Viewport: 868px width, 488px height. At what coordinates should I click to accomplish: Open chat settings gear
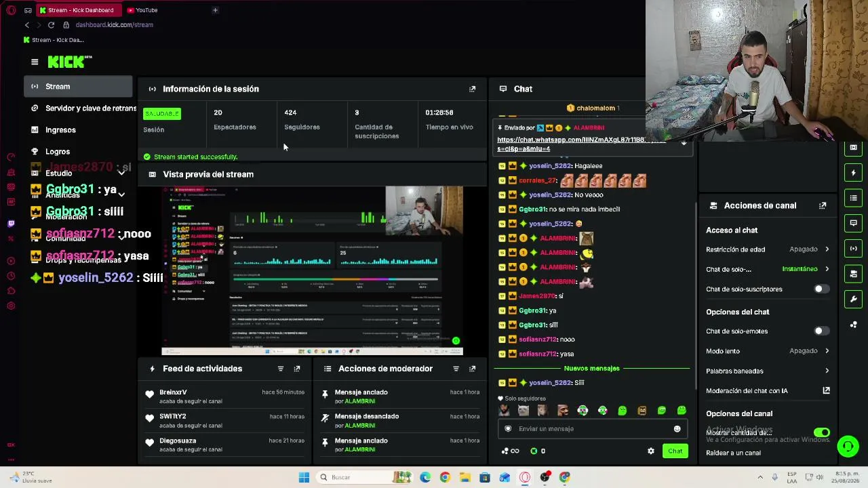[651, 451]
